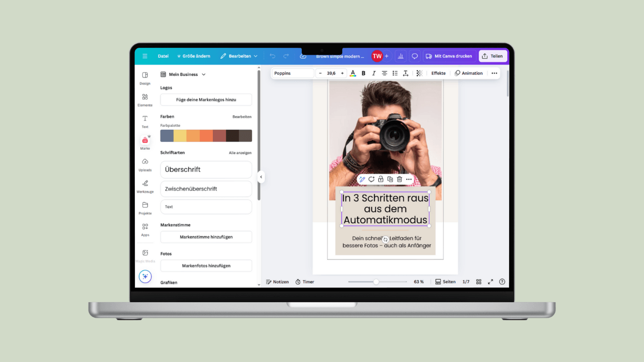
Task: Click the font size field 39,6
Action: 331,73
